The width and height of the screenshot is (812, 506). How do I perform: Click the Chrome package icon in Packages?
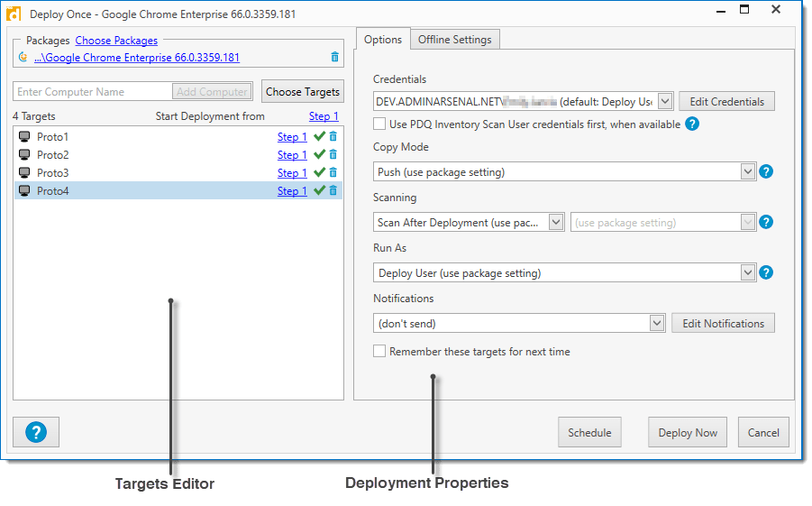tap(23, 57)
